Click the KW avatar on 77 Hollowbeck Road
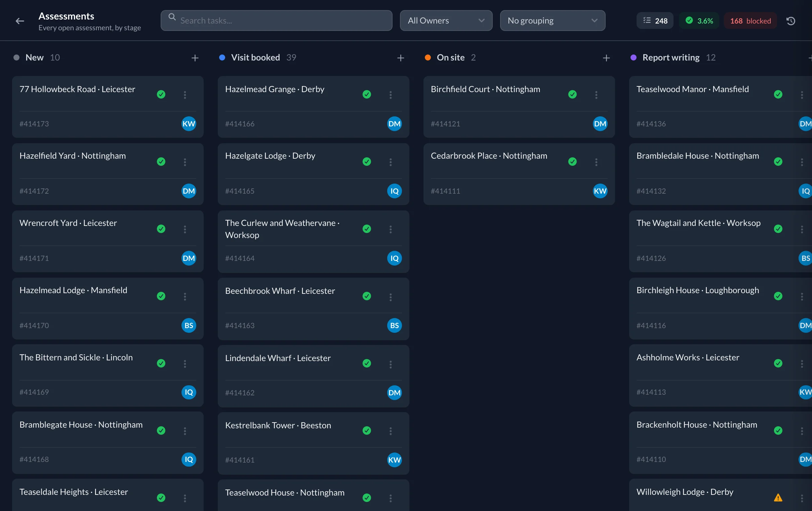The height and width of the screenshot is (511, 812). click(x=189, y=124)
